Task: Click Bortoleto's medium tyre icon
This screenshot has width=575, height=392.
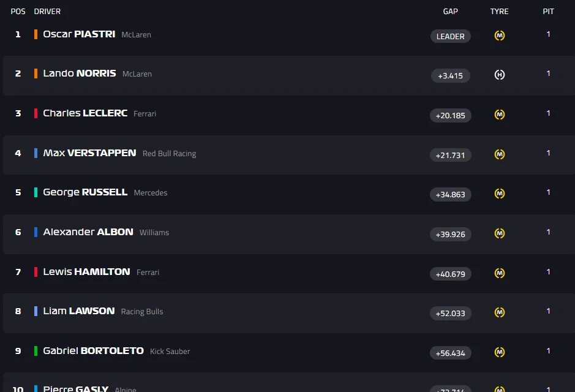Action: click(x=500, y=352)
